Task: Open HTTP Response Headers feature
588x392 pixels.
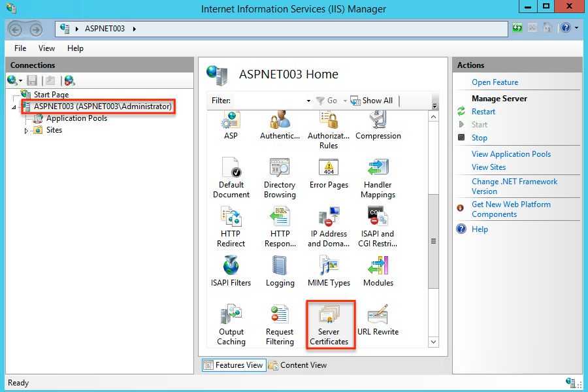Action: pyautogui.click(x=280, y=227)
